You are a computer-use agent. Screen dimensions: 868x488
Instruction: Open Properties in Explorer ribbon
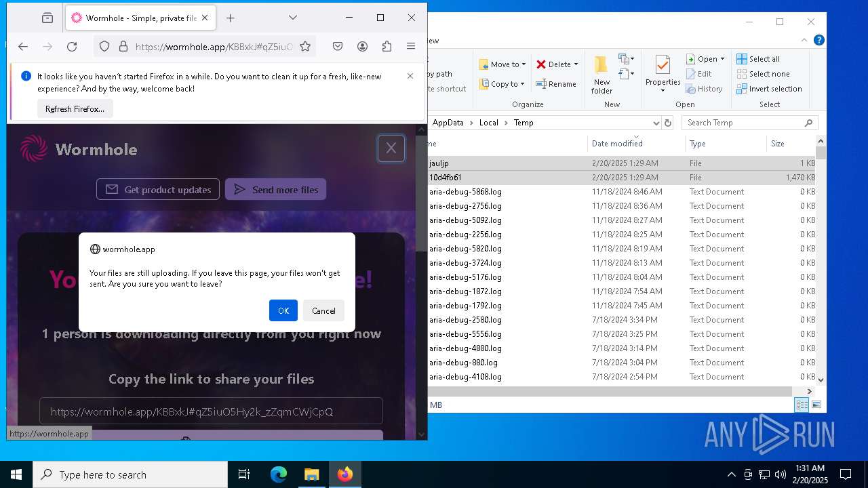[663, 75]
